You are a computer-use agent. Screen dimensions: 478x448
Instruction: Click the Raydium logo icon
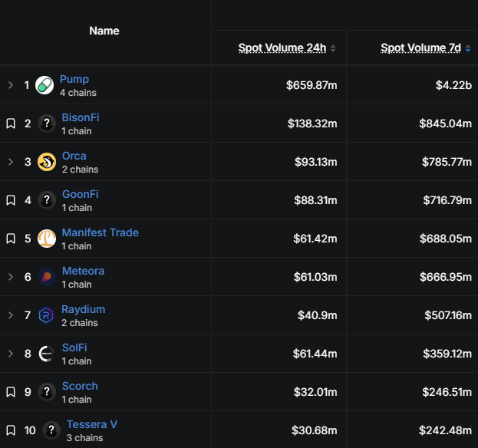(46, 315)
